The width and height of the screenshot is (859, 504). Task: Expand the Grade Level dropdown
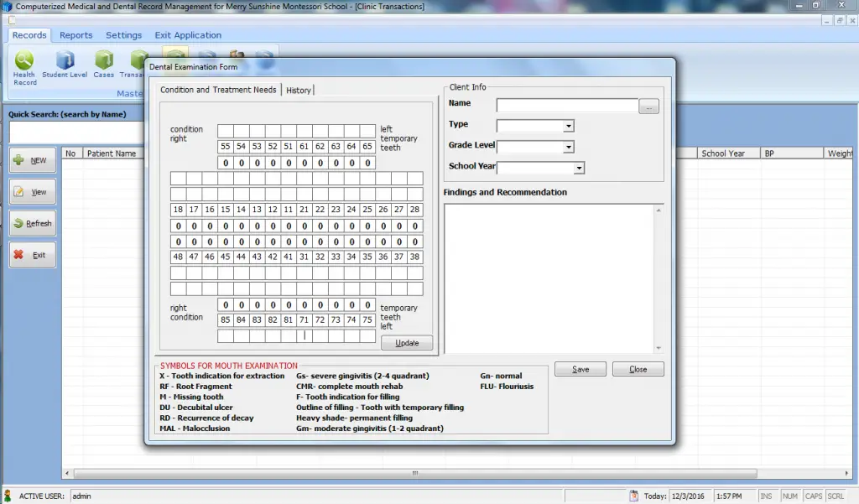click(569, 146)
